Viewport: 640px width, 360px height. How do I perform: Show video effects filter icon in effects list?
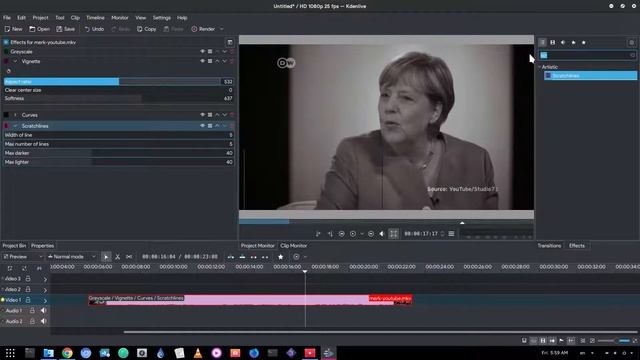pyautogui.click(x=553, y=42)
